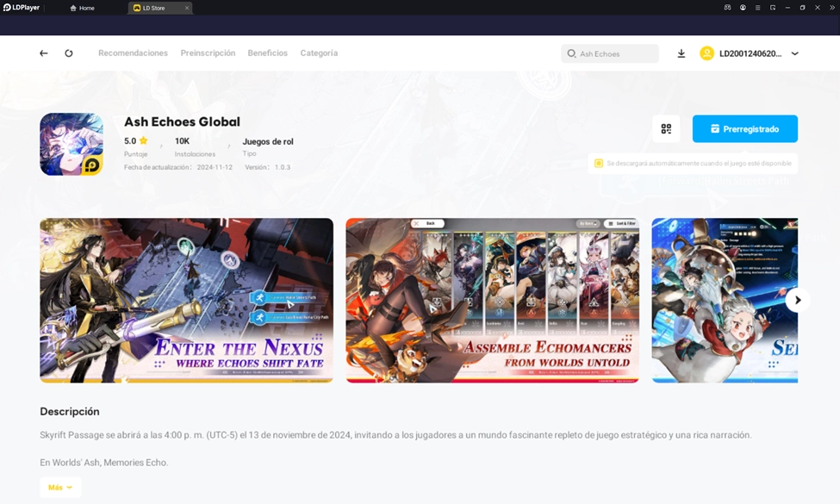Click the automatic download notice text
Image resolution: width=840 pixels, height=504 pixels.
pyautogui.click(x=699, y=164)
